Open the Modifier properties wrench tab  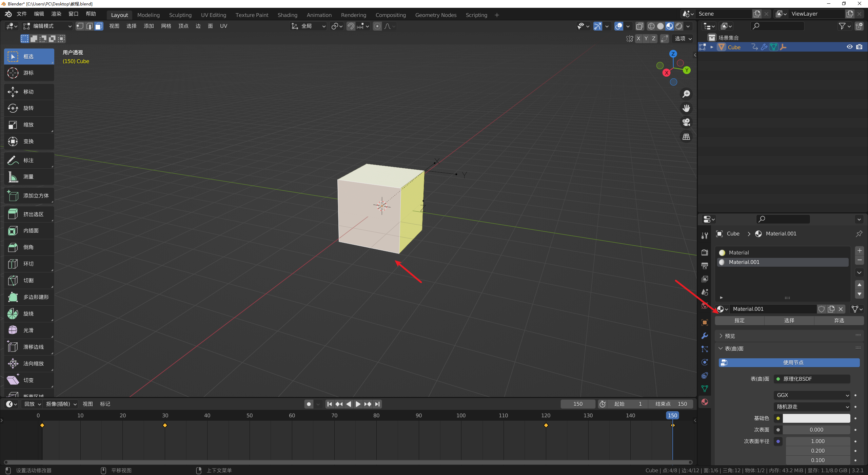(x=705, y=336)
